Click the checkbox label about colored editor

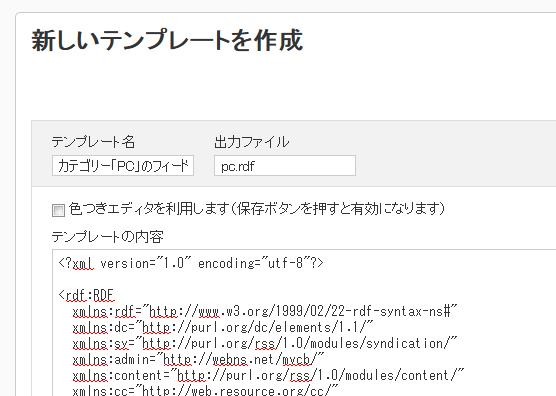point(257,209)
